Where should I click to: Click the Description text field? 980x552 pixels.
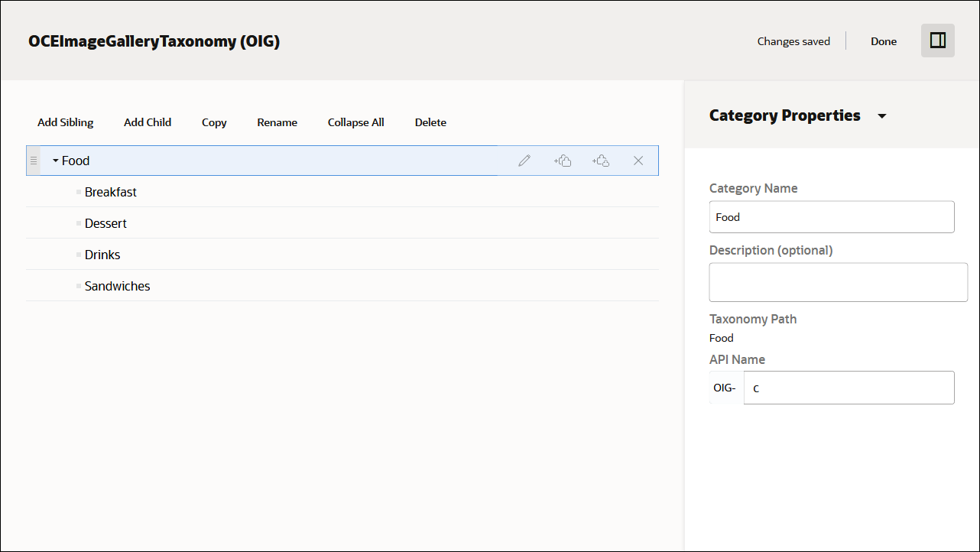click(x=838, y=281)
